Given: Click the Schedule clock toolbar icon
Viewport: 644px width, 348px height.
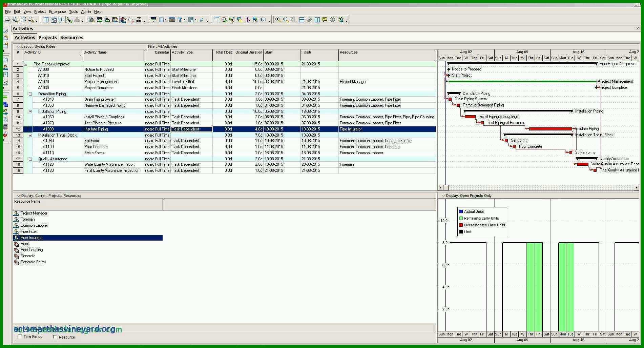Looking at the screenshot, I should tap(224, 20).
